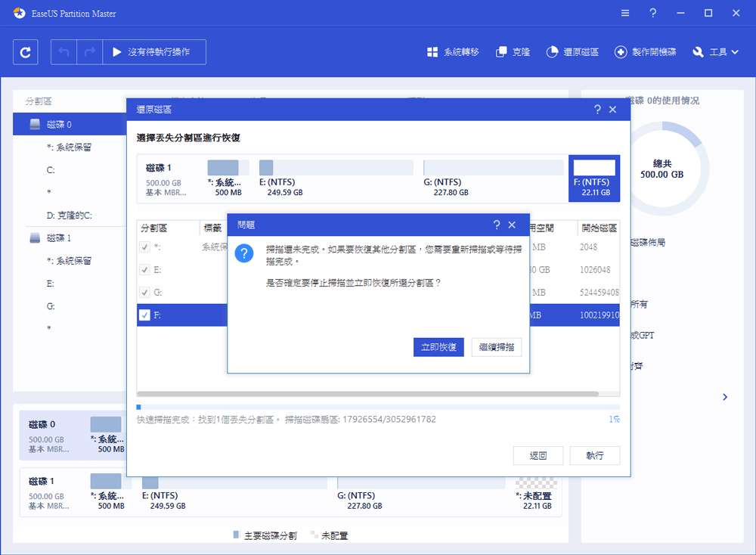Expand the 工具 tools dropdown
This screenshot has height=555, width=756.
pyautogui.click(x=715, y=52)
